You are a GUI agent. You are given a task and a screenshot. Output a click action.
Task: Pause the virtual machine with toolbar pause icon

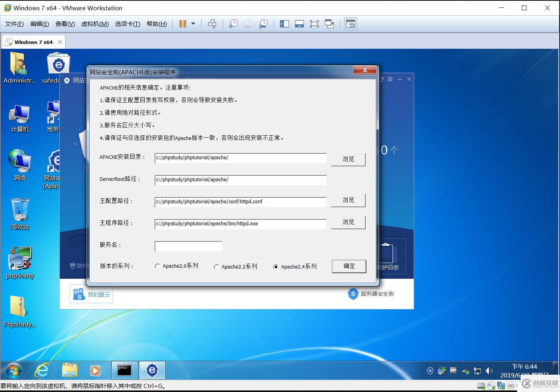pos(182,24)
